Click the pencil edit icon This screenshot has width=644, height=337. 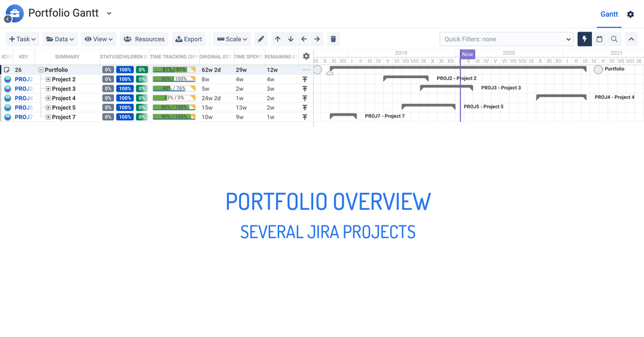[x=261, y=39]
